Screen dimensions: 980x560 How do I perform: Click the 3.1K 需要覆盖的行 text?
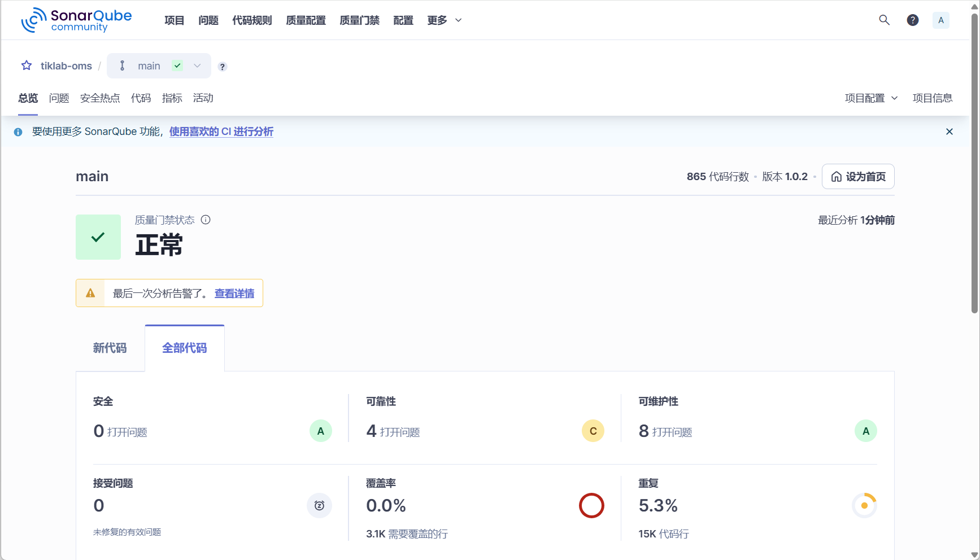407,534
